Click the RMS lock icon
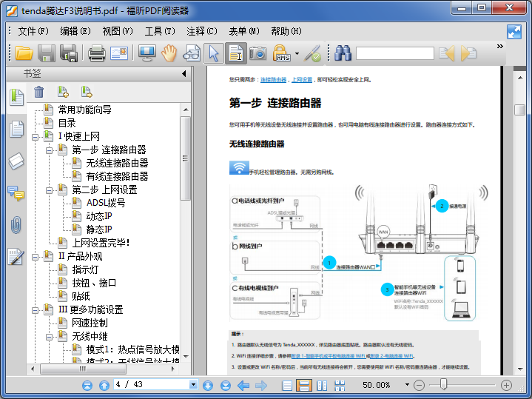The width and height of the screenshot is (532, 399). click(x=282, y=53)
